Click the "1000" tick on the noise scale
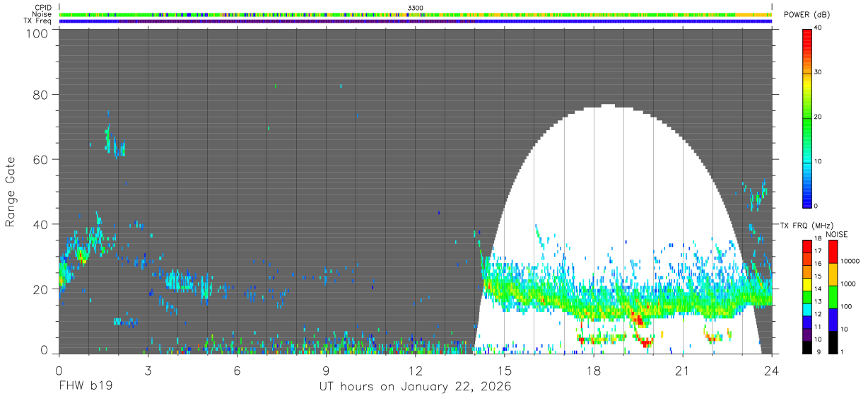The width and height of the screenshot is (868, 401). [x=848, y=284]
